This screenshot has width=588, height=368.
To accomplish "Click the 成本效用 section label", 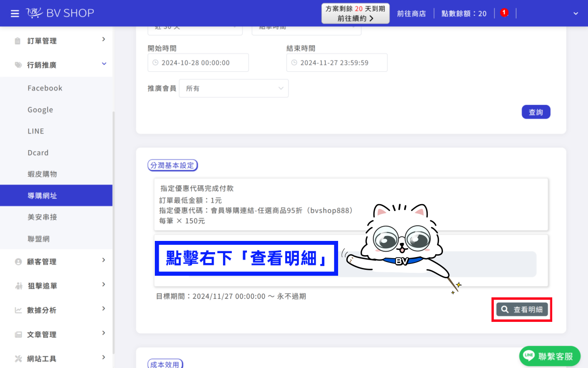I will (x=166, y=364).
